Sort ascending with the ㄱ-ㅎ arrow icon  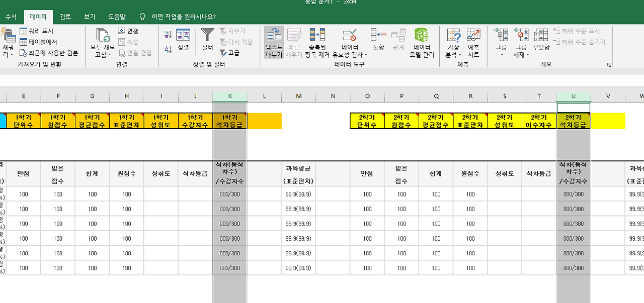(168, 35)
